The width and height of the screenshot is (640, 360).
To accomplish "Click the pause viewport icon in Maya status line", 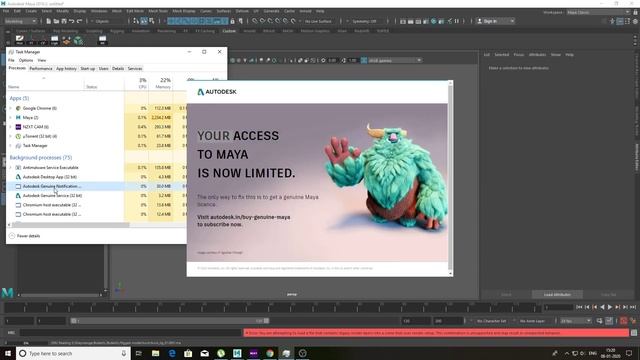I will pyautogui.click(x=457, y=21).
